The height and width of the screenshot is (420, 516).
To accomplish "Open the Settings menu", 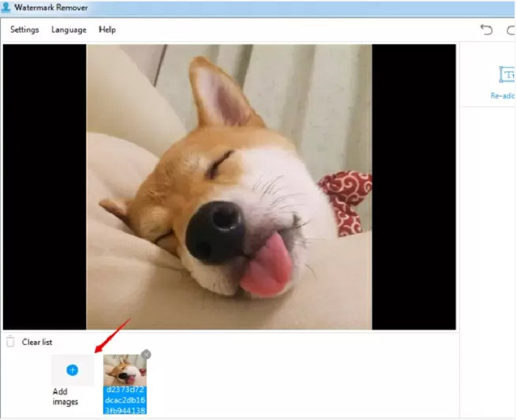I will [24, 29].
